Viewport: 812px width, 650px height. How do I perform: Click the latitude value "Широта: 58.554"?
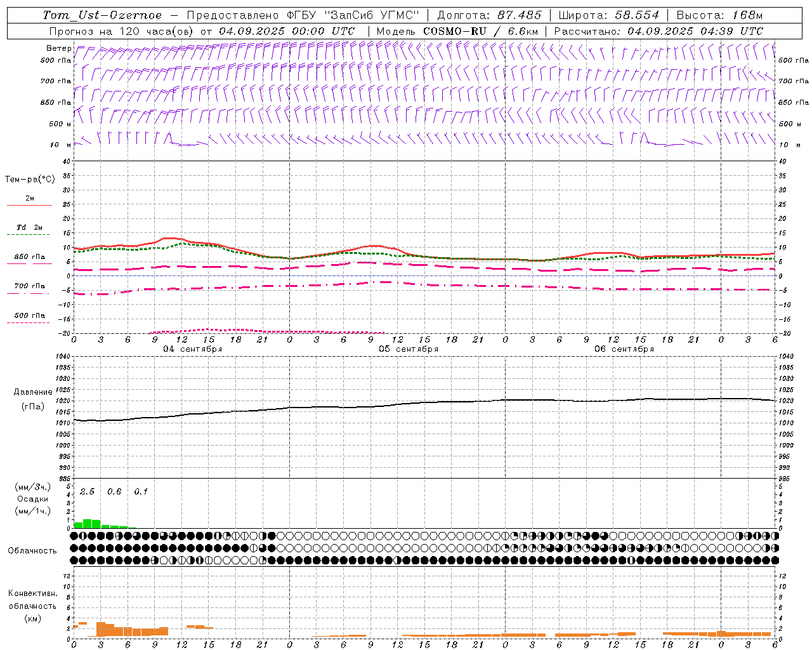(609, 15)
